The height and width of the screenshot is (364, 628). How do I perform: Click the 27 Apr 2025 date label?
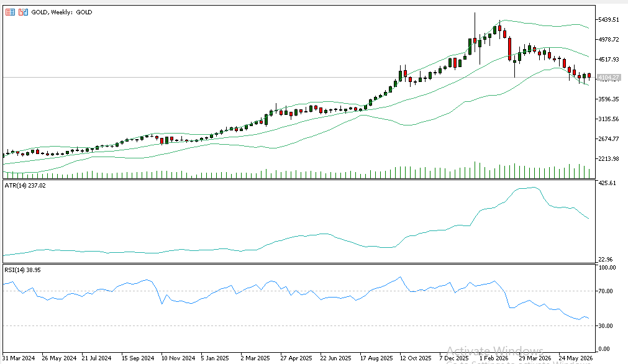pos(296,358)
